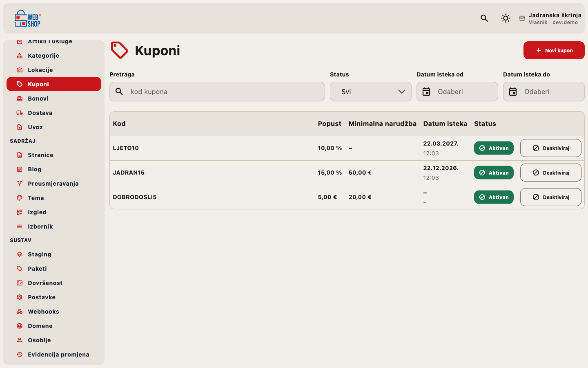Select Izbornik in sidebar
The height and width of the screenshot is (368, 588).
click(54, 227)
